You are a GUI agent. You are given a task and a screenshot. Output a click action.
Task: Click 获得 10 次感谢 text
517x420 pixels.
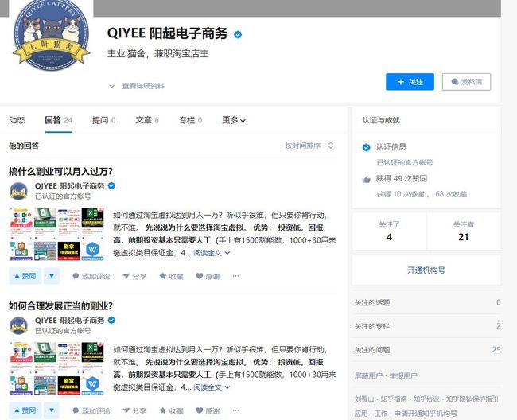[400, 194]
